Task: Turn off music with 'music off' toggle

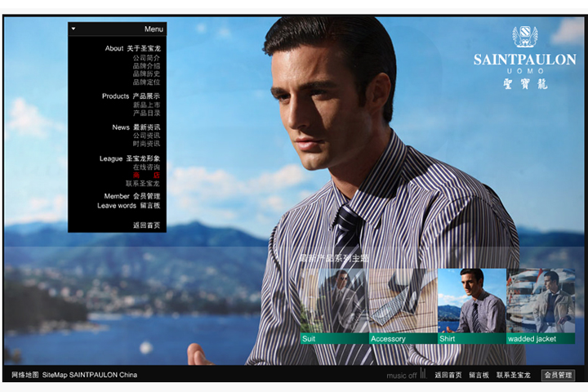Action: point(401,376)
